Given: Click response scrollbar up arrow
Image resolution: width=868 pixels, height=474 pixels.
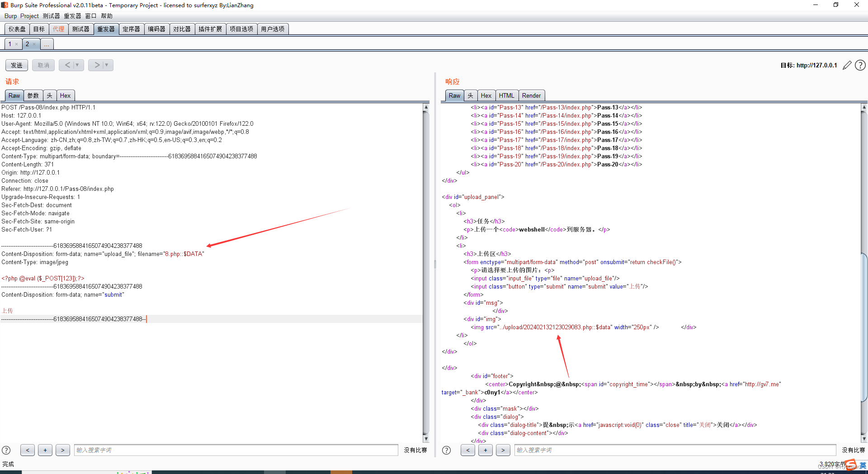Looking at the screenshot, I should (x=864, y=107).
